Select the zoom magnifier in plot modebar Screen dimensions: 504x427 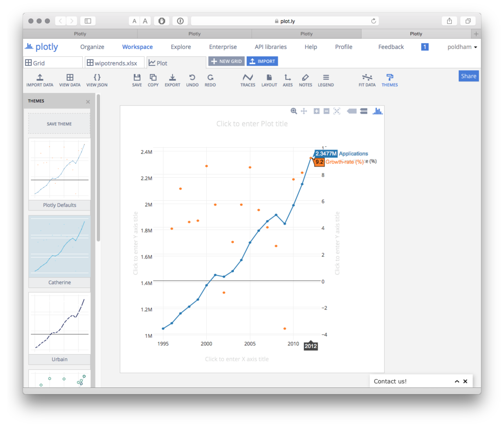coord(293,111)
